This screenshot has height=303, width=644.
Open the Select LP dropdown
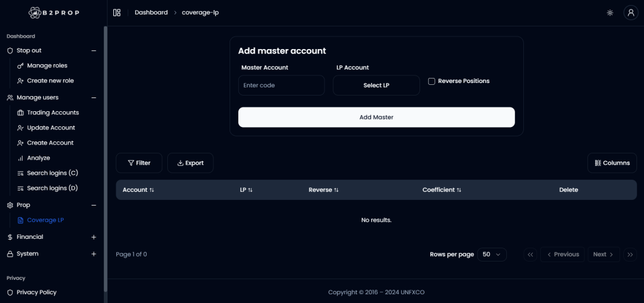[376, 85]
